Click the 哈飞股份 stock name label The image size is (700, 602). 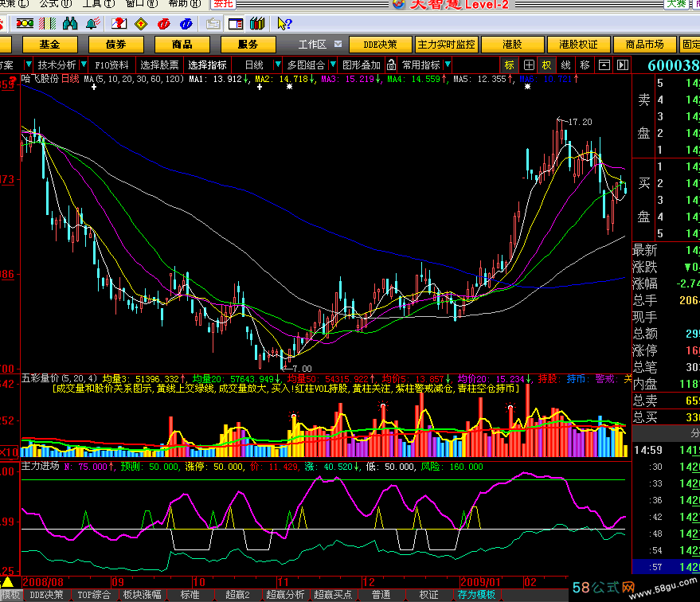[40, 79]
